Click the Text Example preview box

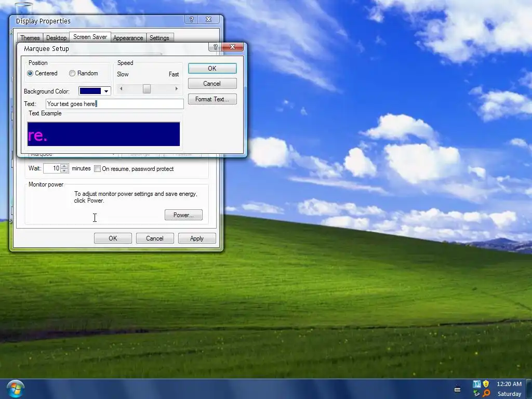click(x=103, y=134)
